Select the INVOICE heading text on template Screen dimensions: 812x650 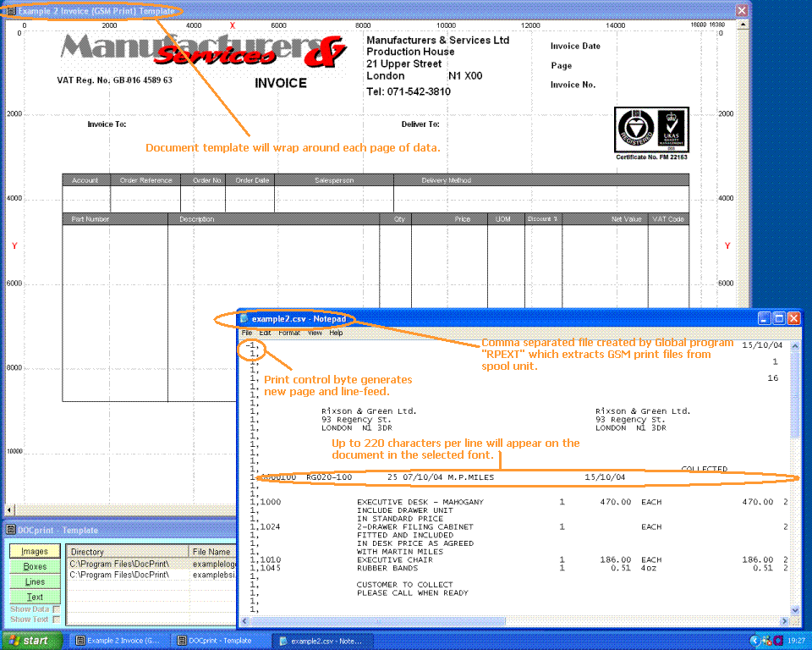click(x=281, y=83)
